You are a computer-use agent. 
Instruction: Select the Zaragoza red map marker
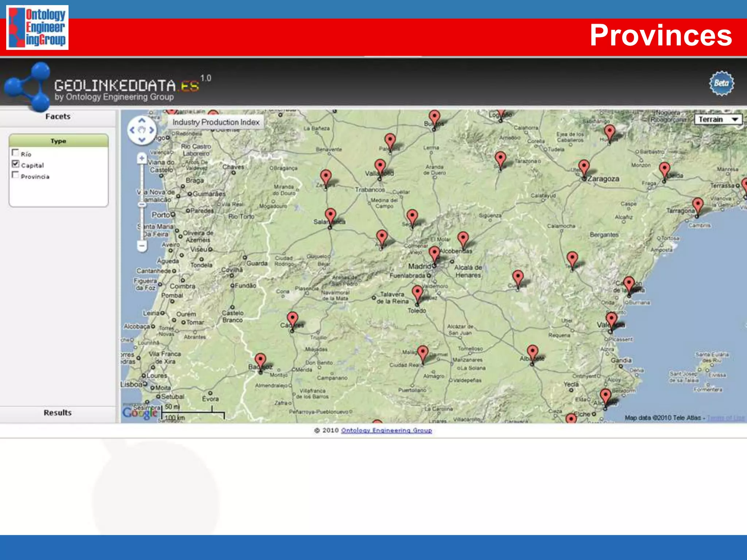584,167
